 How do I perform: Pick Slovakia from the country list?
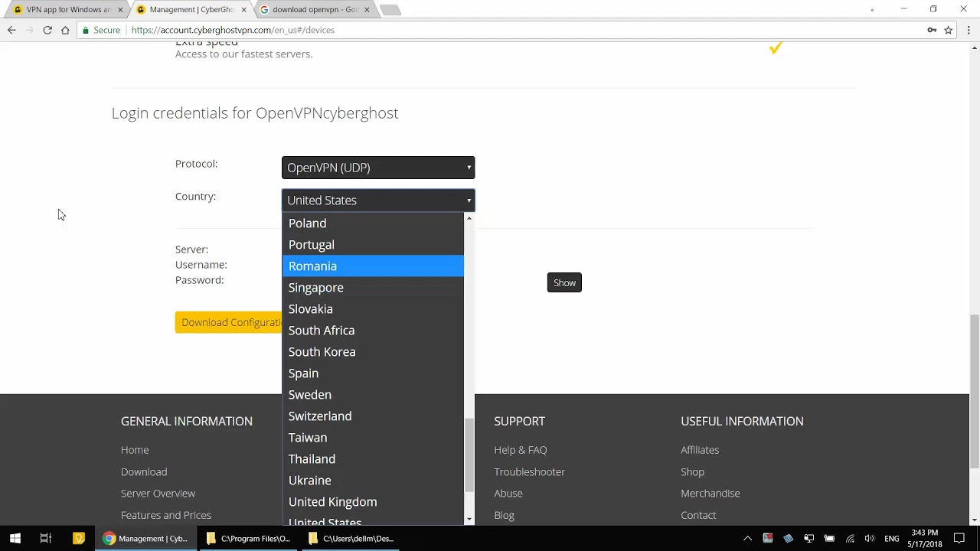click(x=373, y=309)
